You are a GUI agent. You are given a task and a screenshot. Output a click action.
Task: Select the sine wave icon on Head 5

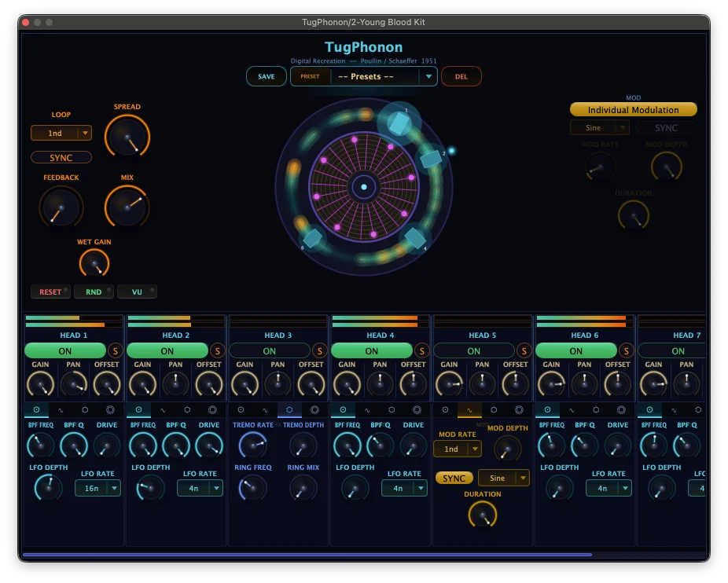coord(468,409)
